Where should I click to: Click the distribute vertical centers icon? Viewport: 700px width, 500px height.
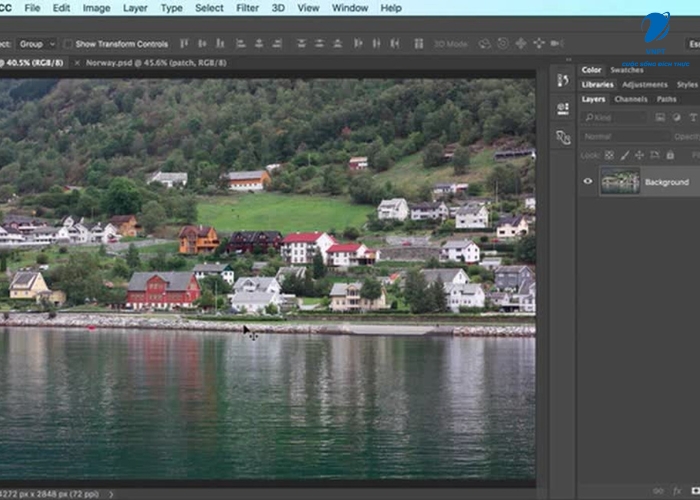pos(320,43)
